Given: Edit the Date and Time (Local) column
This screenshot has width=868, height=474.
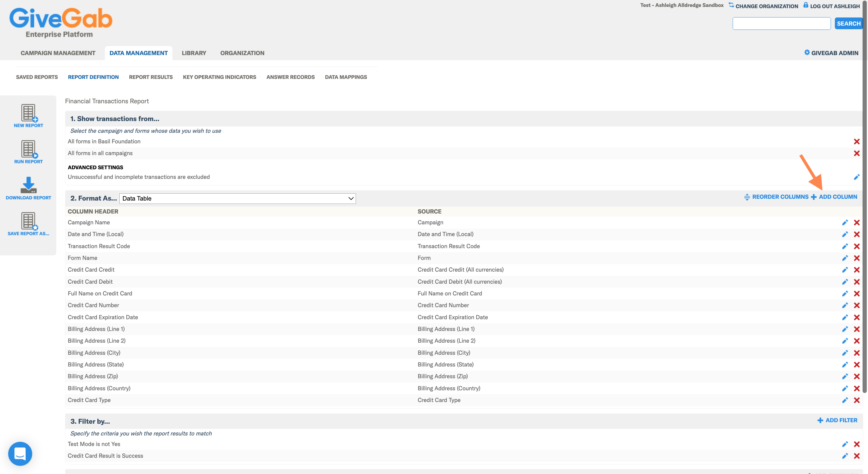Looking at the screenshot, I should click(x=845, y=234).
